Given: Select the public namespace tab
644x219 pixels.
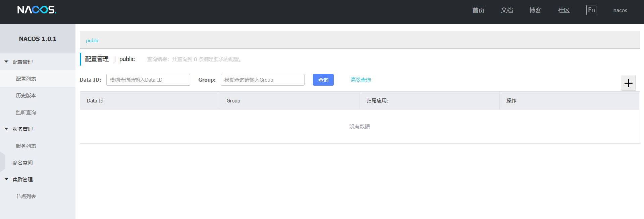Looking at the screenshot, I should tap(93, 40).
